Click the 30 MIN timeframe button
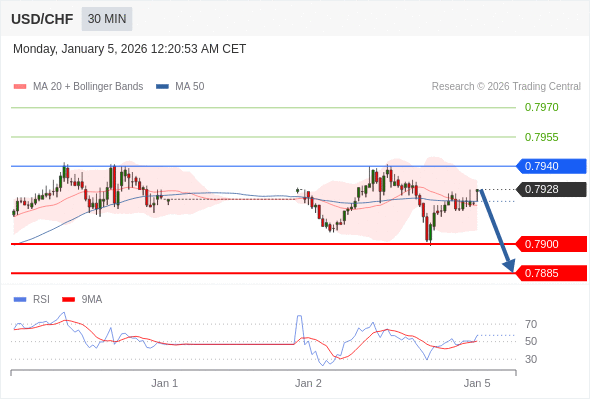 pos(107,19)
